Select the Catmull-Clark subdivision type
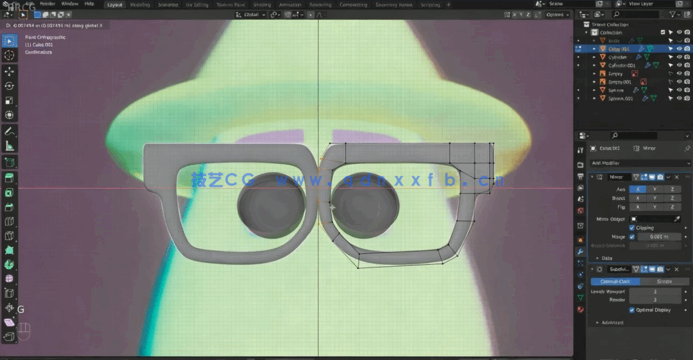 615,281
